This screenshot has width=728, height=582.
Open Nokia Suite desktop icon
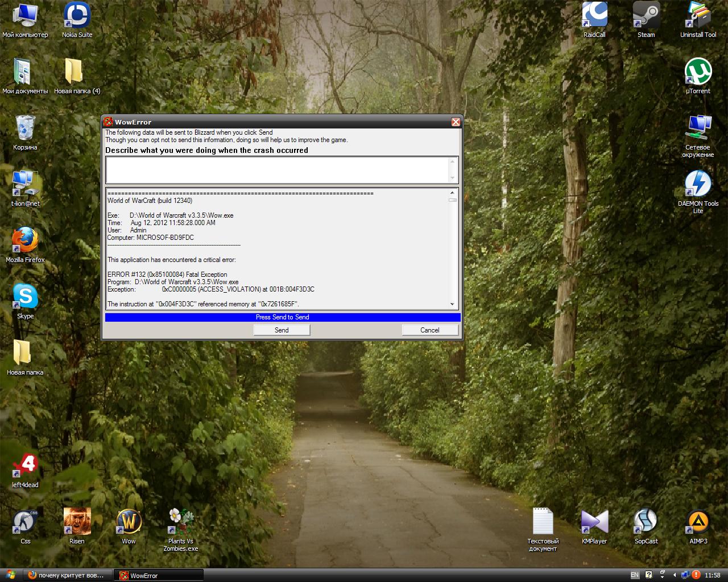(77, 20)
